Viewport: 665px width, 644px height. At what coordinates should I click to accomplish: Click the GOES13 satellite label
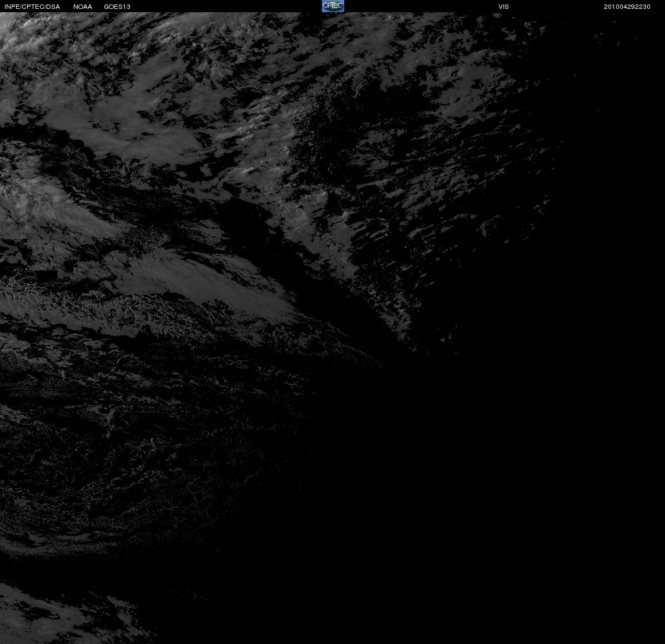[117, 7]
